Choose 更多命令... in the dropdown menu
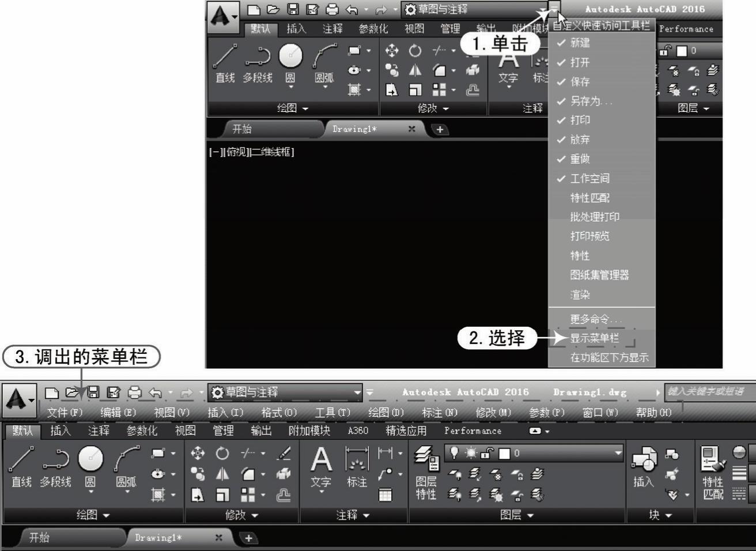The width and height of the screenshot is (756, 551). coord(602,319)
